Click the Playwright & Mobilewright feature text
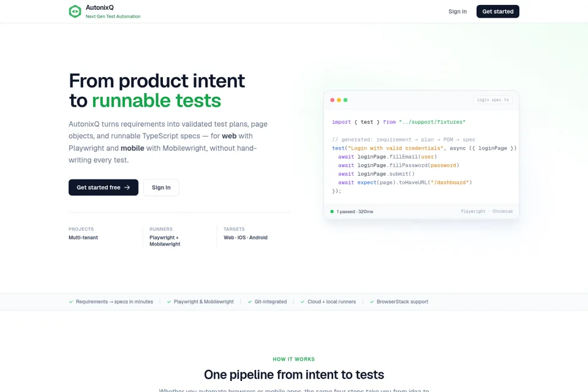This screenshot has width=588, height=392. tap(203, 302)
